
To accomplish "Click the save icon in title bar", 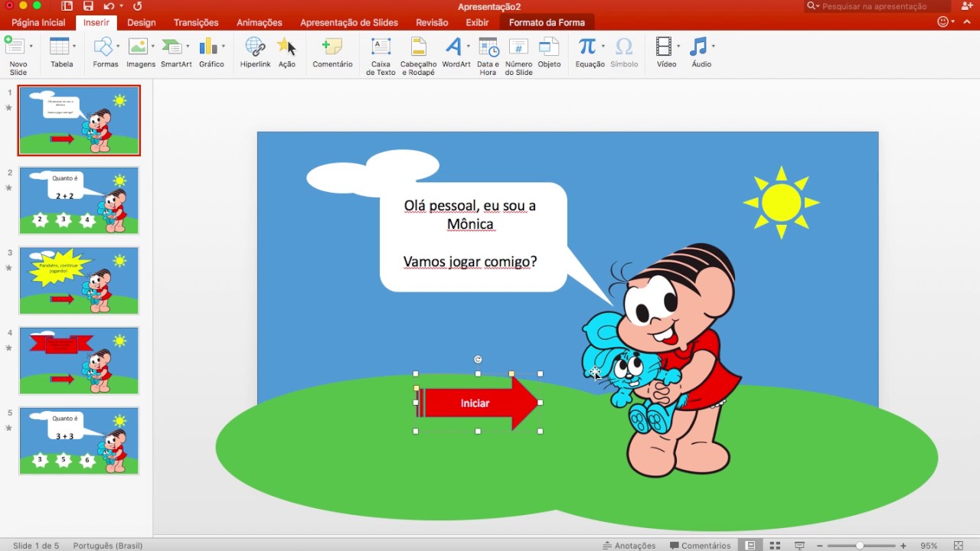I will pos(88,6).
